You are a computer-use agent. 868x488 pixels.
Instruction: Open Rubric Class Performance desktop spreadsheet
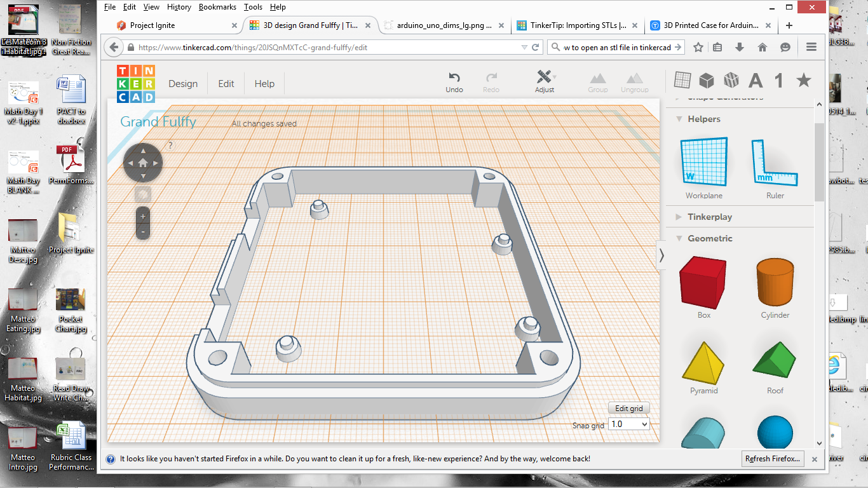pyautogui.click(x=71, y=447)
